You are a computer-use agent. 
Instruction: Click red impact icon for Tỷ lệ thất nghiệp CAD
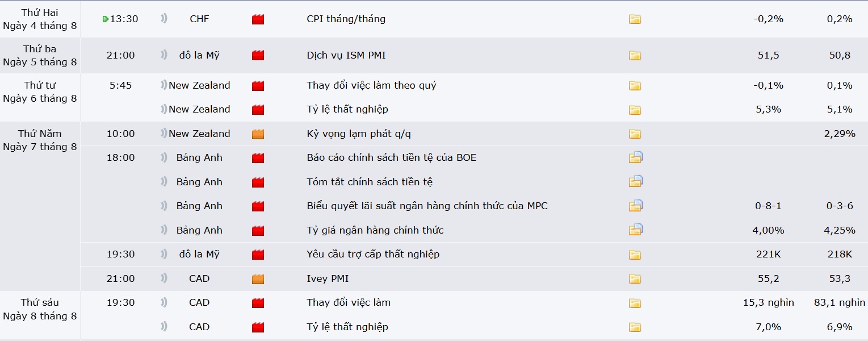click(258, 327)
